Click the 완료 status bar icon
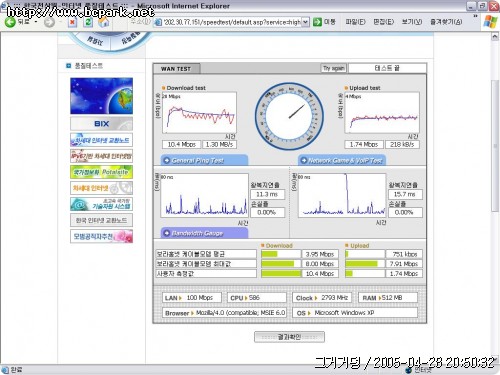The image size is (500, 375). (x=5, y=369)
